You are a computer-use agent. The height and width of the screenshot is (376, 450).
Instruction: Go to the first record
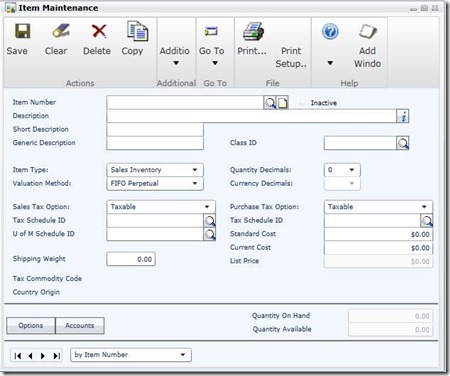pos(18,356)
